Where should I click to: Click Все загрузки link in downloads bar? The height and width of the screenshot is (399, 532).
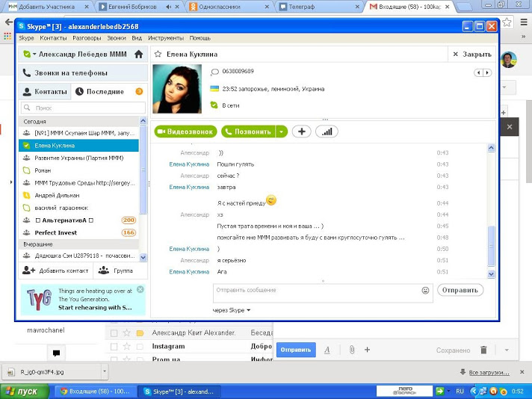(489, 373)
